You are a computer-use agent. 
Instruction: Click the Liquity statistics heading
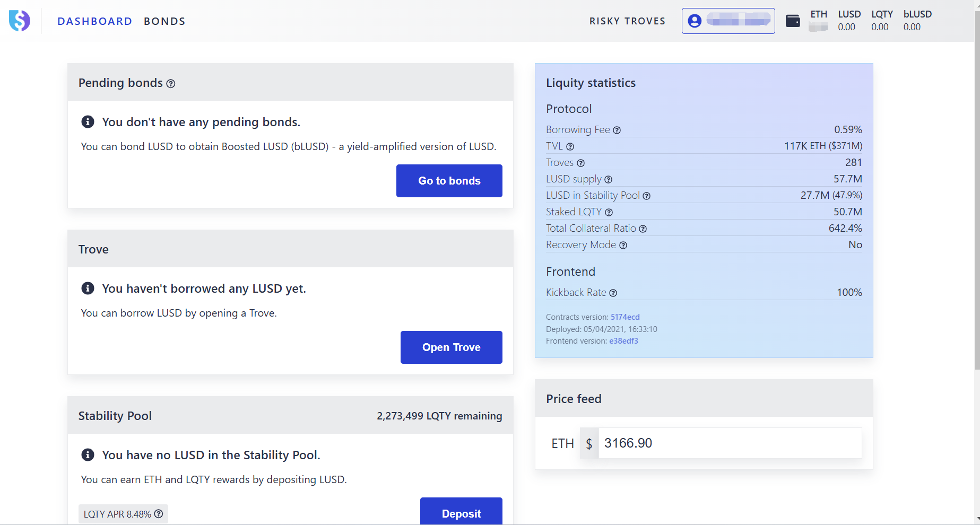[591, 83]
